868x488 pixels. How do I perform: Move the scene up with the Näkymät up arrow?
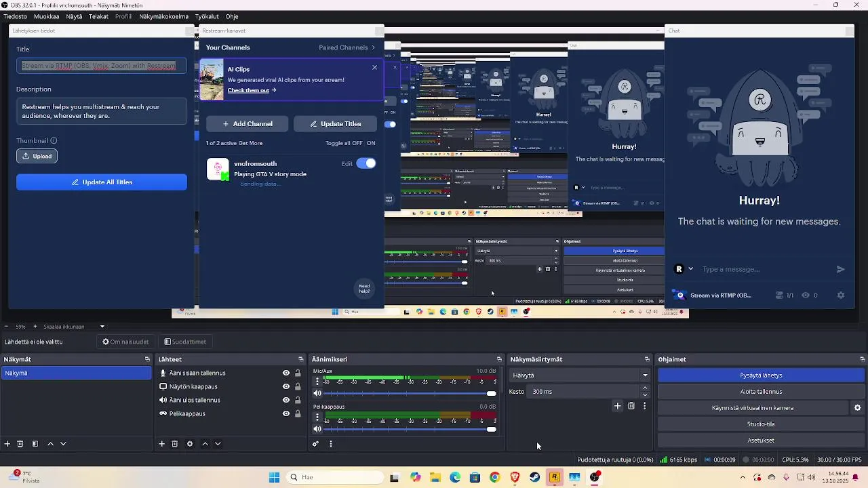coord(50,444)
